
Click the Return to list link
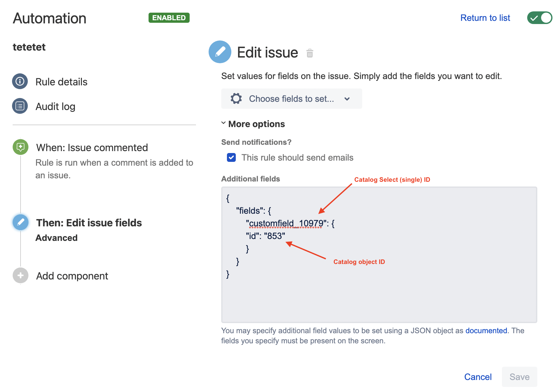pos(485,18)
